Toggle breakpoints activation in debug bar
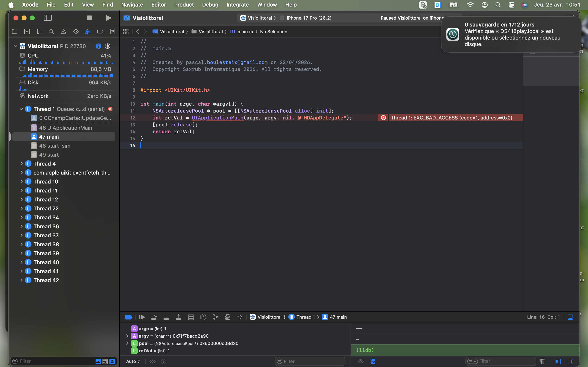 coord(129,317)
